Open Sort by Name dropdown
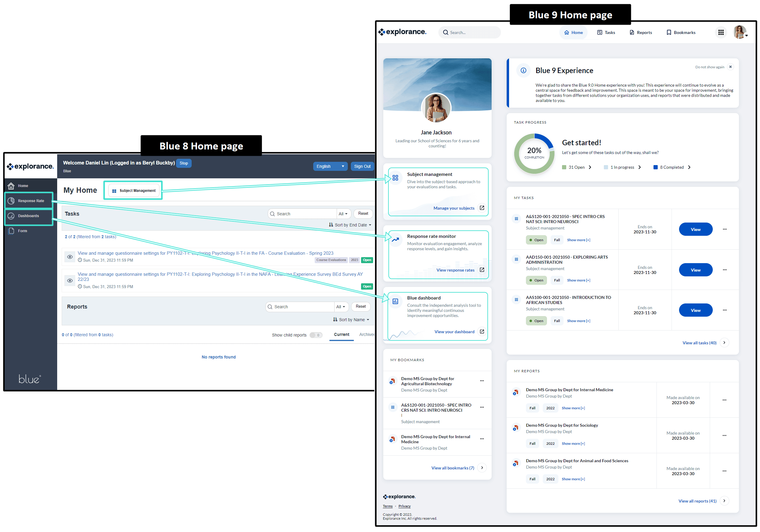Image resolution: width=760 pixels, height=532 pixels. [x=351, y=320]
